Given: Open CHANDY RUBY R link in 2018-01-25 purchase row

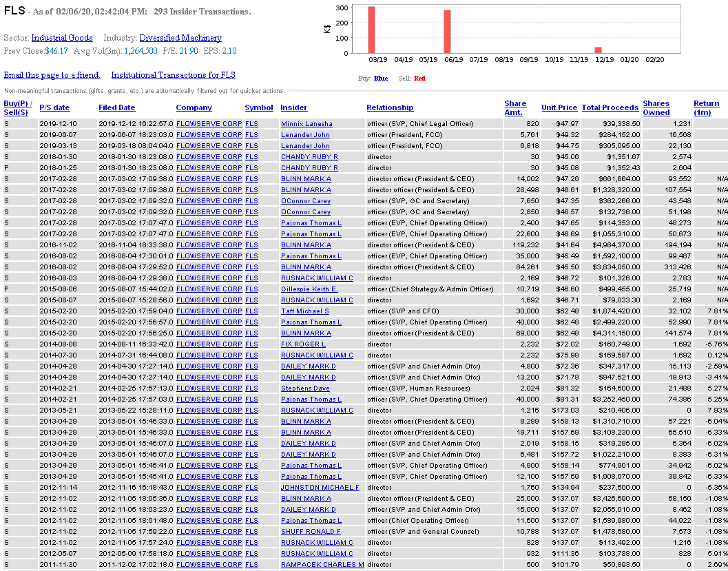Looking at the screenshot, I should pos(310,167).
